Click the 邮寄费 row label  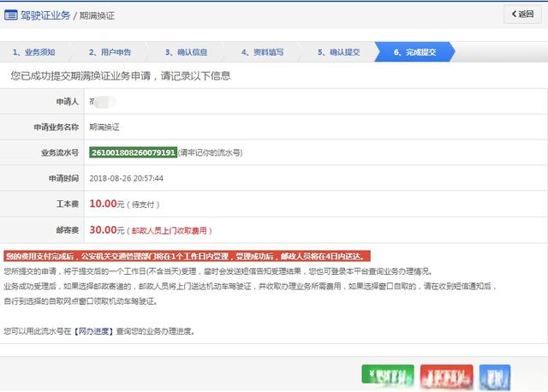coord(67,230)
